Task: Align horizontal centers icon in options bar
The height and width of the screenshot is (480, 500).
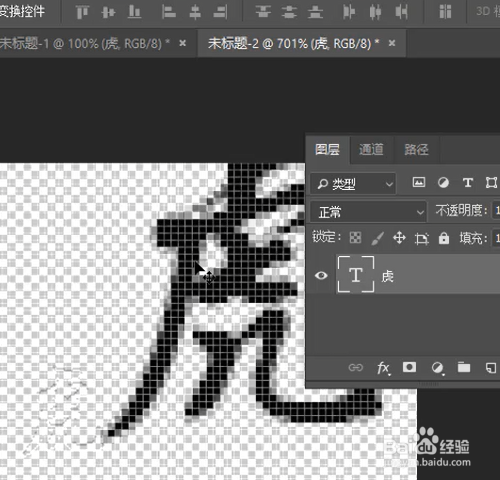Action: tap(195, 12)
